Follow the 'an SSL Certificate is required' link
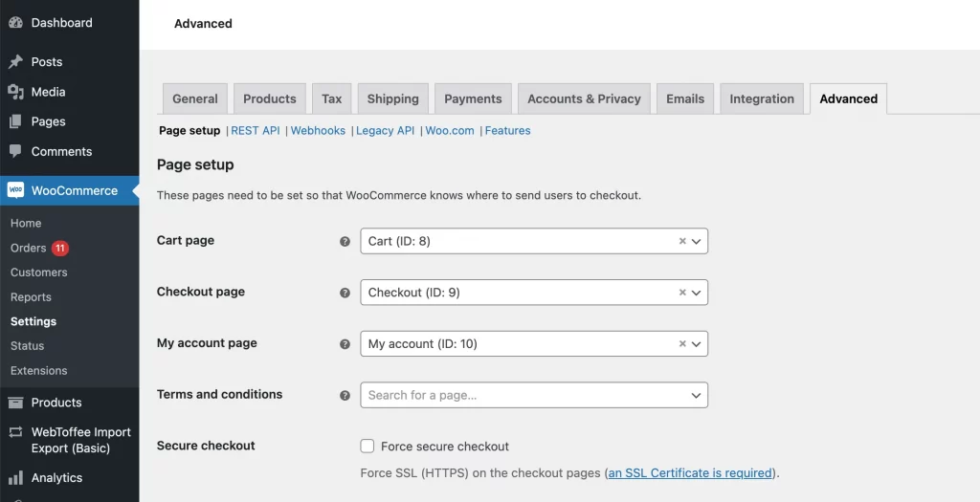Viewport: 980px width, 502px height. 690,472
